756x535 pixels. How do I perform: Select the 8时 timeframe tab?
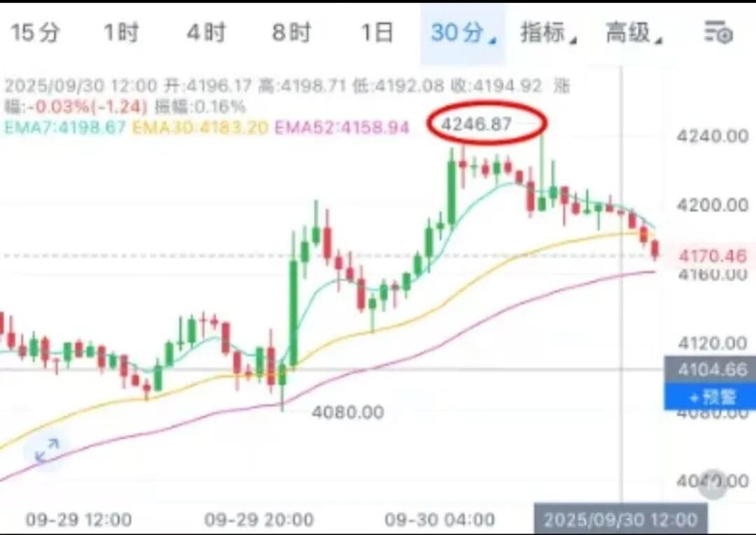click(x=292, y=33)
